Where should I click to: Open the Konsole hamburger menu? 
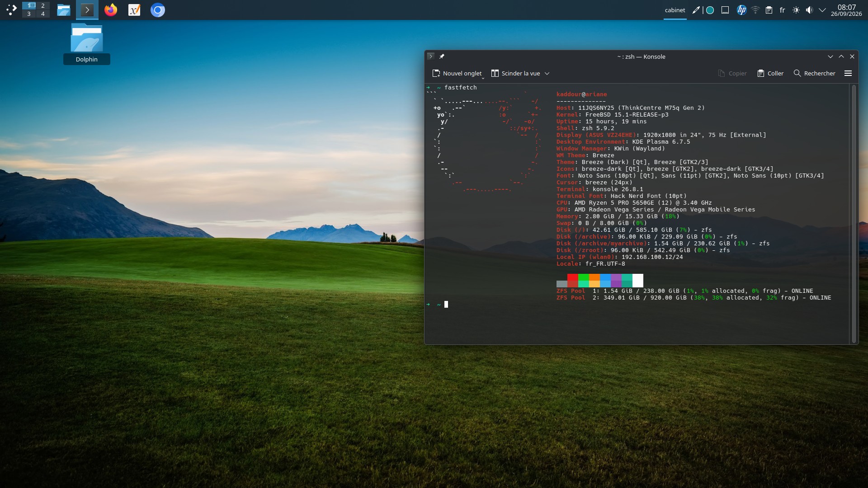848,73
